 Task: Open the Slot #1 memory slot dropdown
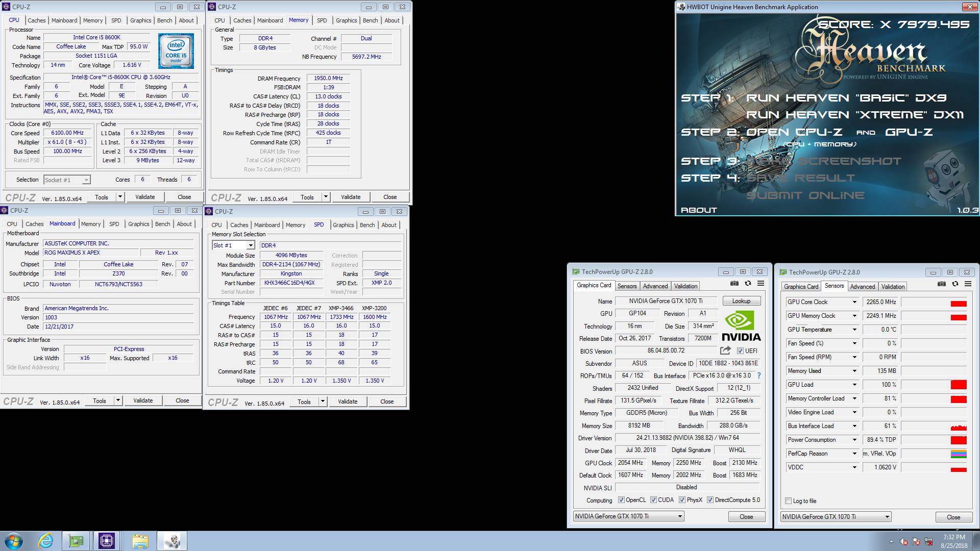(233, 245)
